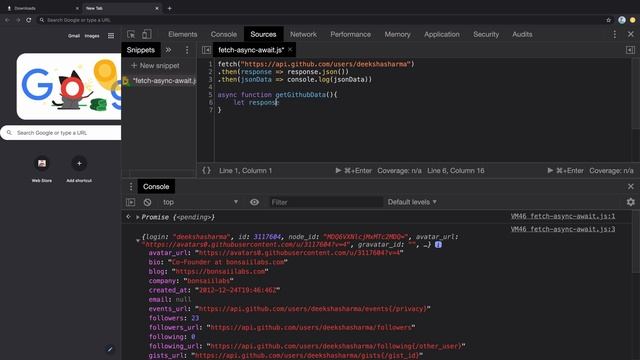Click the Google doodle image
This screenshot has width=640, height=360.
[x=69, y=86]
